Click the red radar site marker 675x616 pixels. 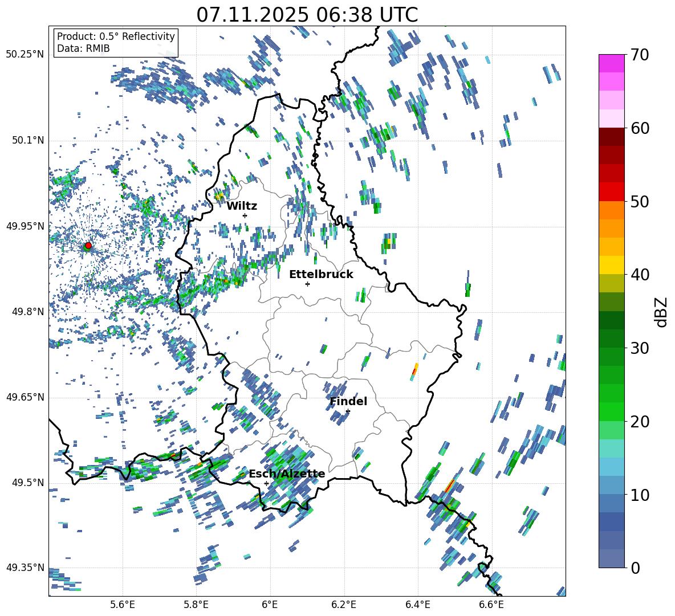coord(88,246)
